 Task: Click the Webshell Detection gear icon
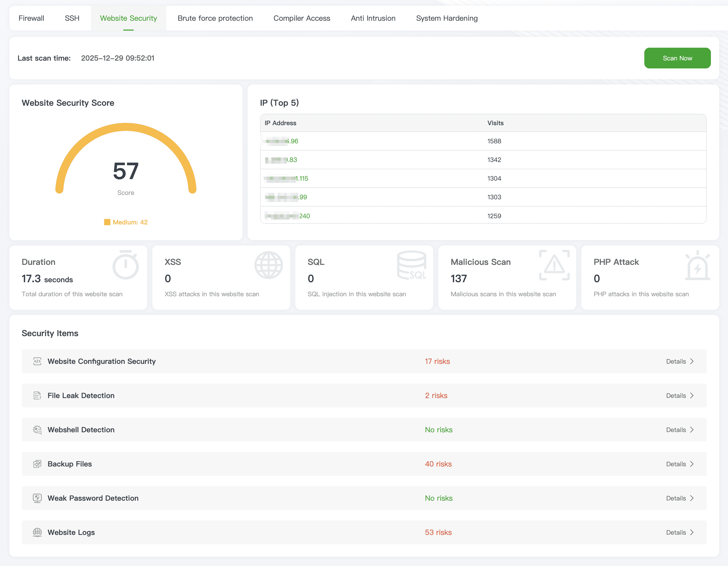tap(37, 430)
